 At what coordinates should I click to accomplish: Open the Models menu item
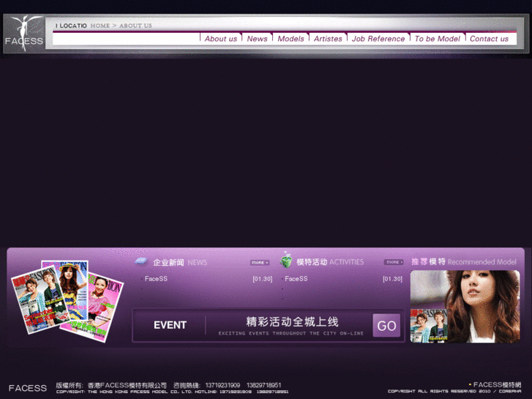click(291, 39)
